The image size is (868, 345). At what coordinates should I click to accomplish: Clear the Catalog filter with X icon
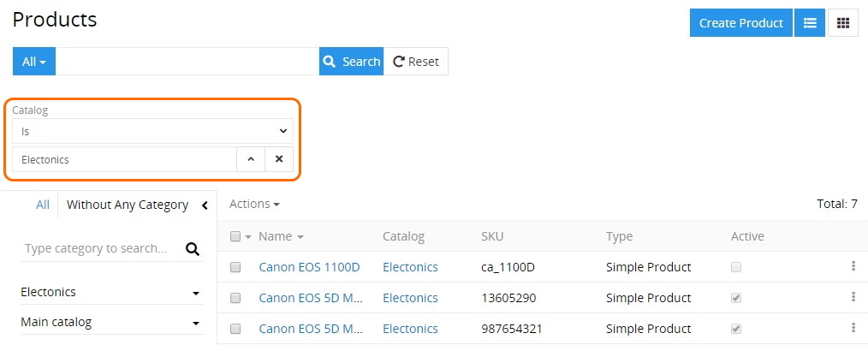coord(279,159)
